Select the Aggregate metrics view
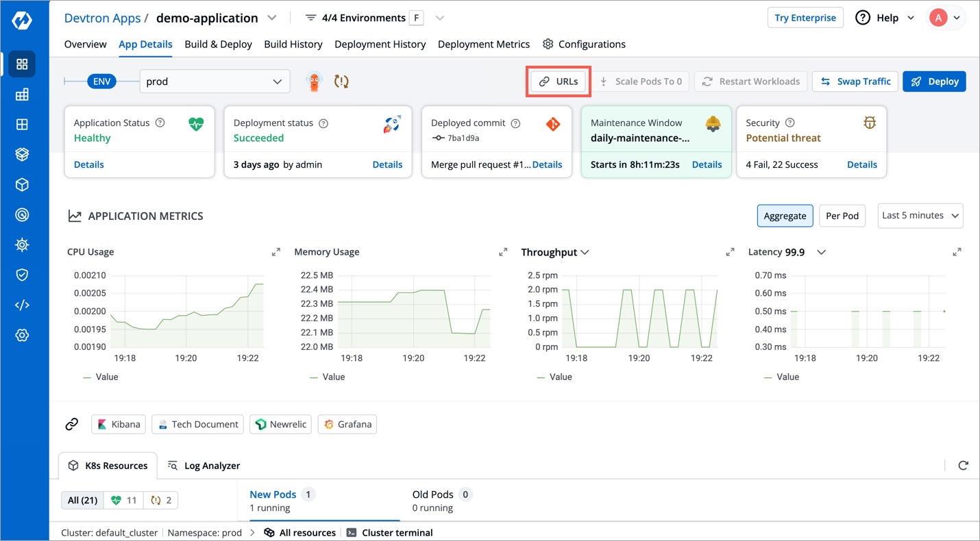 point(785,216)
